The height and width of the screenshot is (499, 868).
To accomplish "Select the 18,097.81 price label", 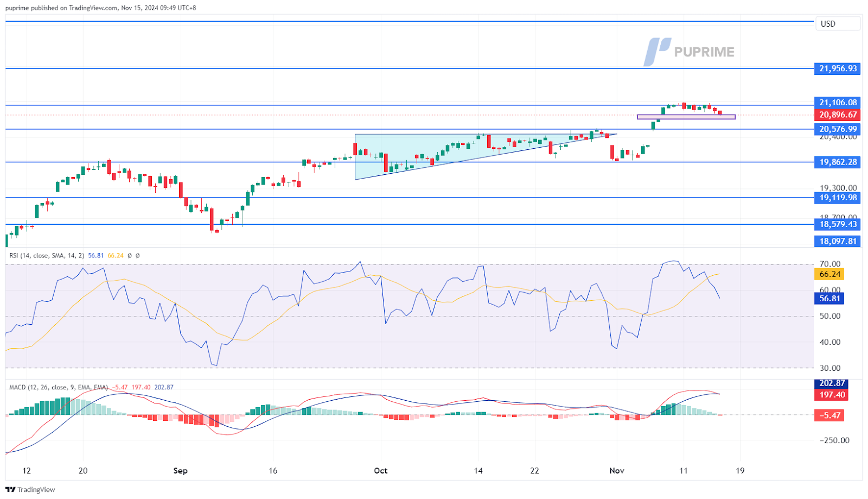I will [838, 241].
